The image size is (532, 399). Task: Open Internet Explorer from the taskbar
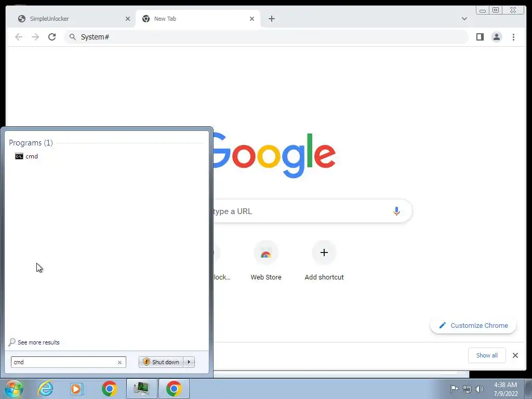[46, 389]
